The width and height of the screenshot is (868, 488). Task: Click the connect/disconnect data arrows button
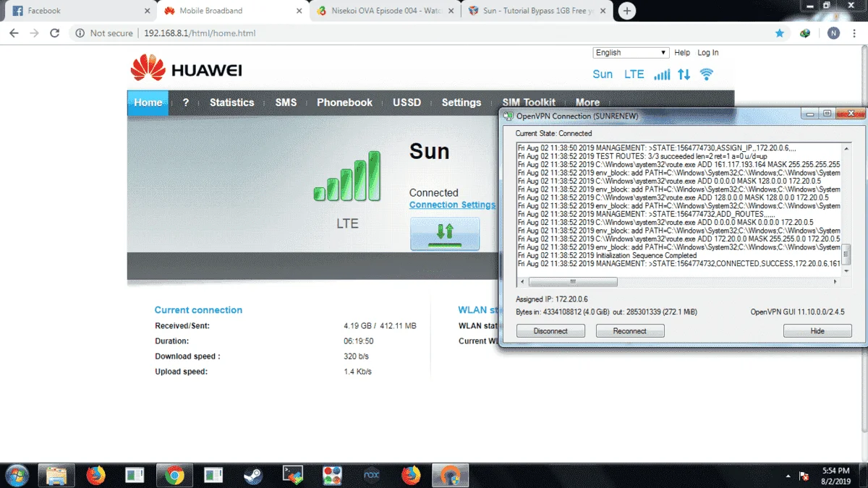(x=445, y=234)
